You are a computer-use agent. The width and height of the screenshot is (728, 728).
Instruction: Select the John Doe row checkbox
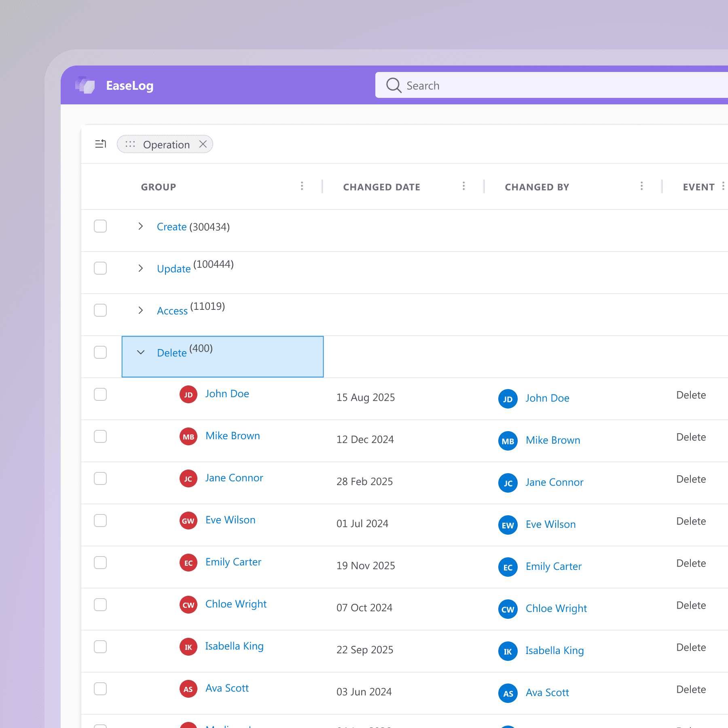[100, 394]
